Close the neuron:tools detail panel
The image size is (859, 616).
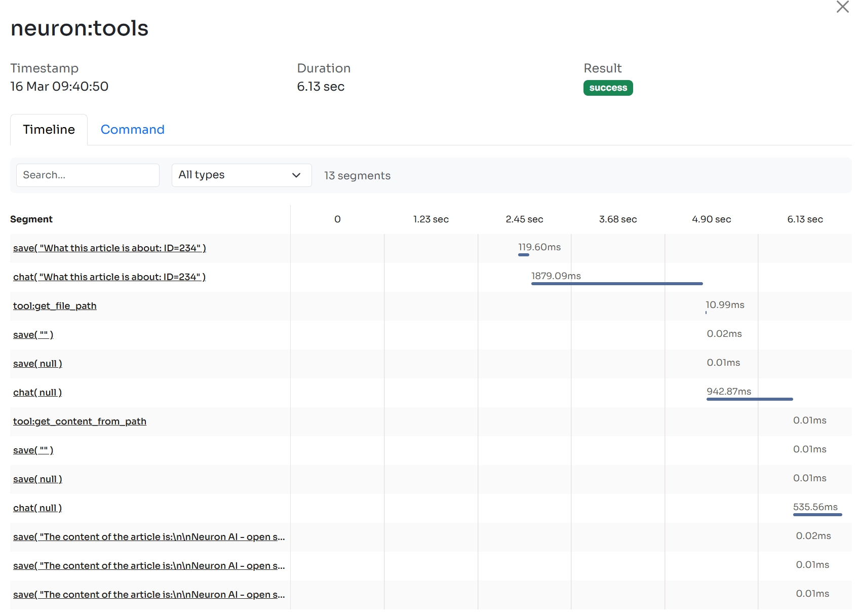pyautogui.click(x=842, y=7)
